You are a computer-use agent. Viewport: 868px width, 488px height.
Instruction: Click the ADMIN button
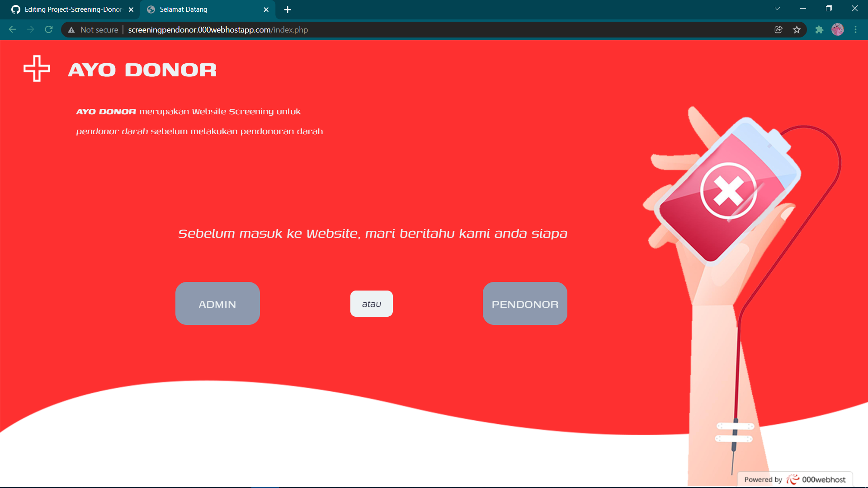(217, 303)
